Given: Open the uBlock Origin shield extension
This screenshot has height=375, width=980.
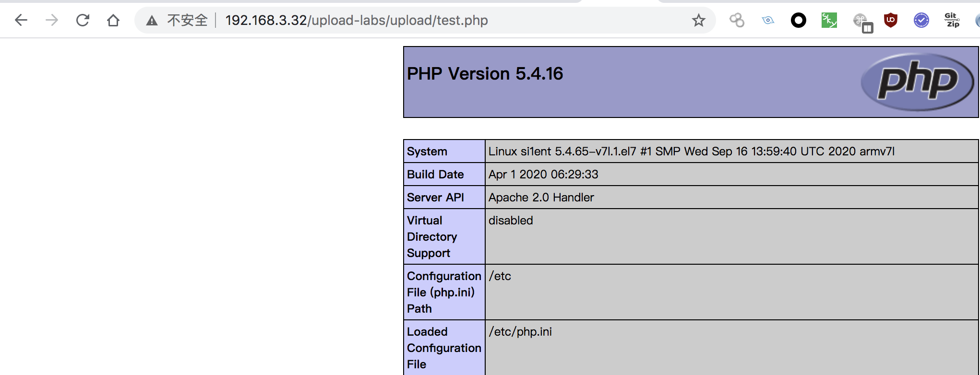Looking at the screenshot, I should (891, 20).
